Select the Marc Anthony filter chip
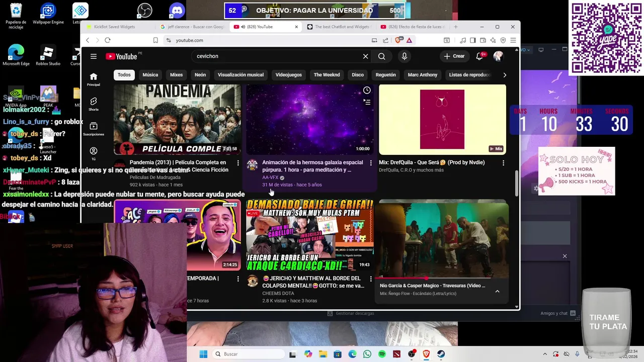This screenshot has width=644, height=362. tap(423, 75)
